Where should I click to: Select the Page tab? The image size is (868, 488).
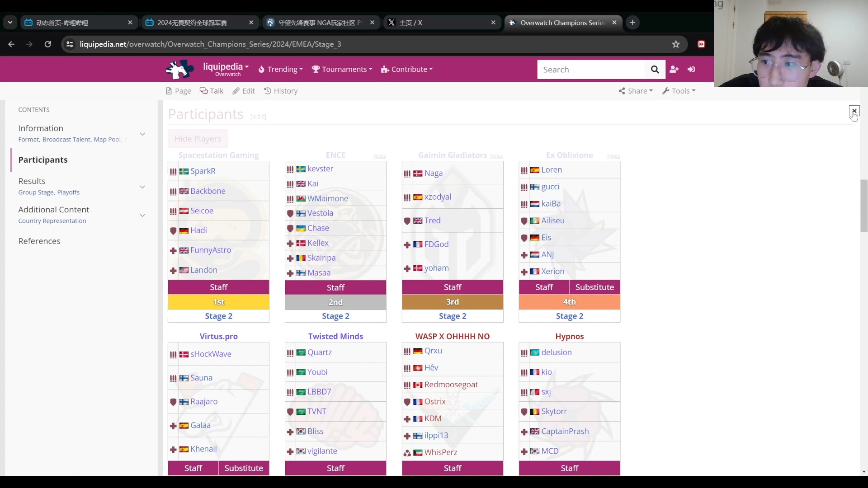point(178,91)
